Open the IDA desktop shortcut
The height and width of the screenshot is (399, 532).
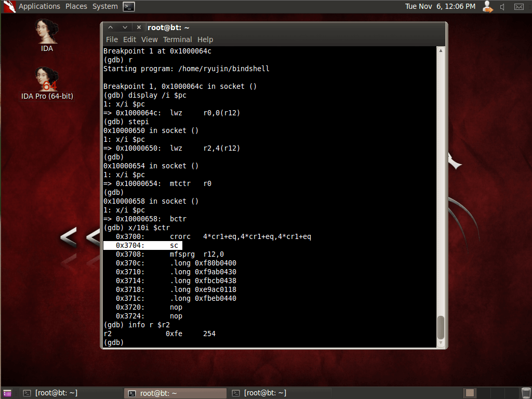coord(47,34)
